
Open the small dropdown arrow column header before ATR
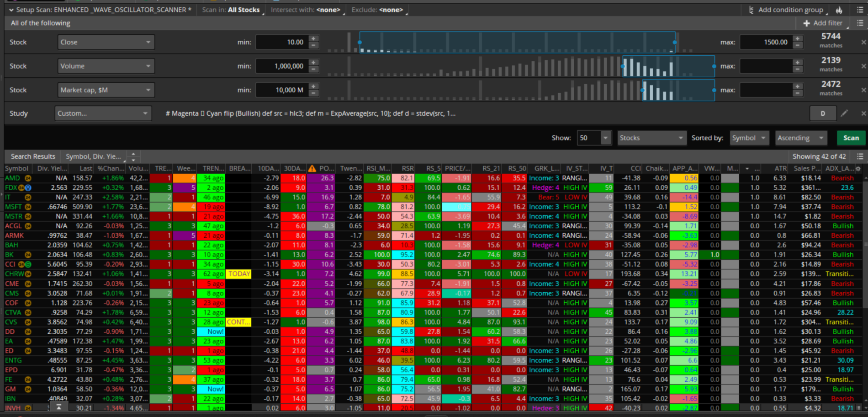pos(747,169)
